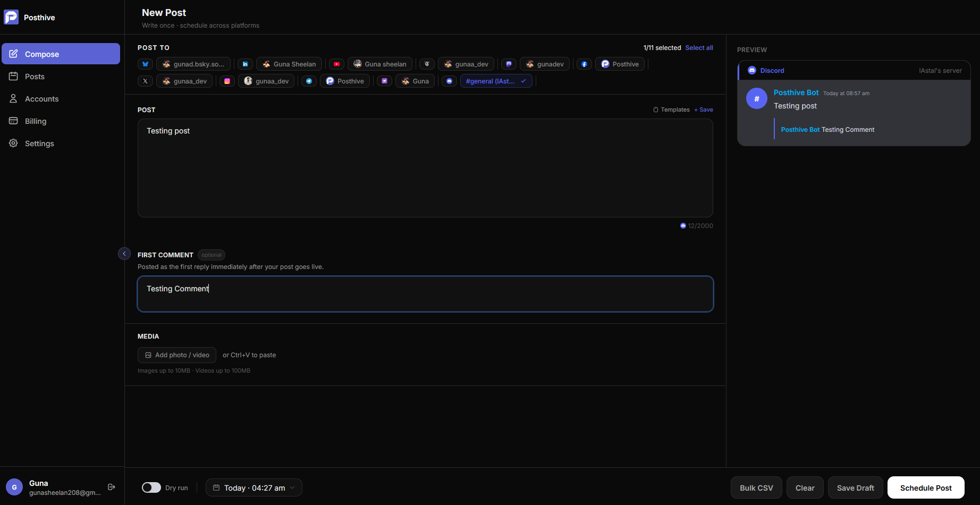Open the Templates menu
Viewport: 980px width, 505px height.
tap(671, 110)
